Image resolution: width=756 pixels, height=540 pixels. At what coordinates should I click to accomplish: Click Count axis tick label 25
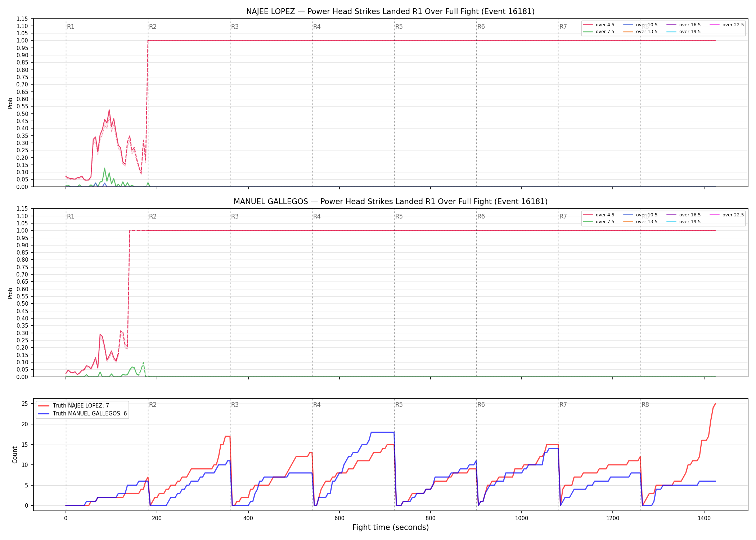(24, 404)
